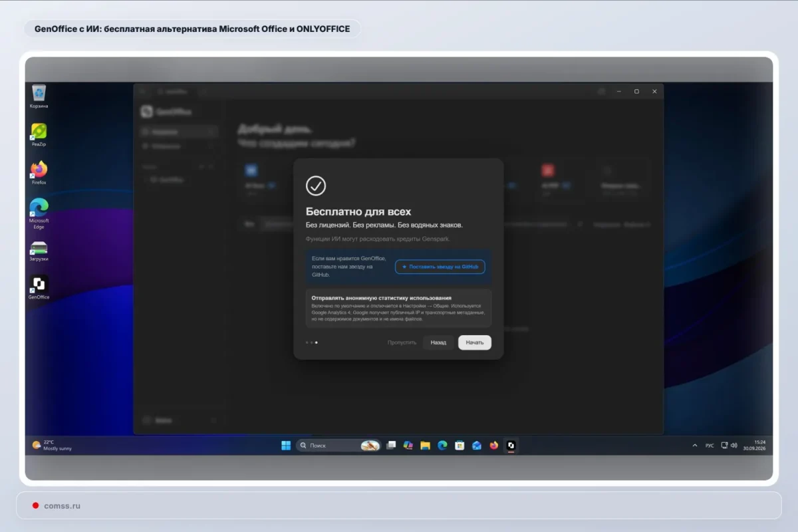Image resolution: width=798 pixels, height=532 pixels.
Task: Click the taskbar Поиск search box
Action: (x=338, y=446)
